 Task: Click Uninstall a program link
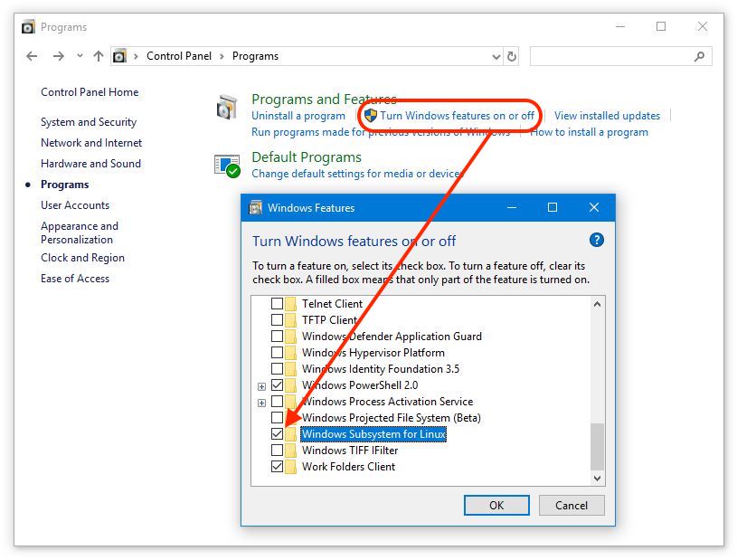point(298,116)
